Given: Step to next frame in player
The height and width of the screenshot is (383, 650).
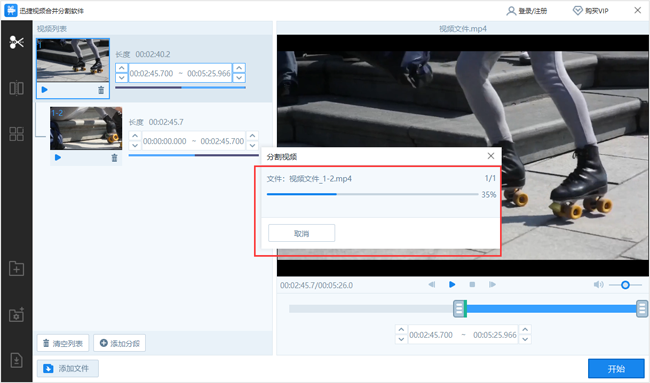Looking at the screenshot, I should coord(492,284).
